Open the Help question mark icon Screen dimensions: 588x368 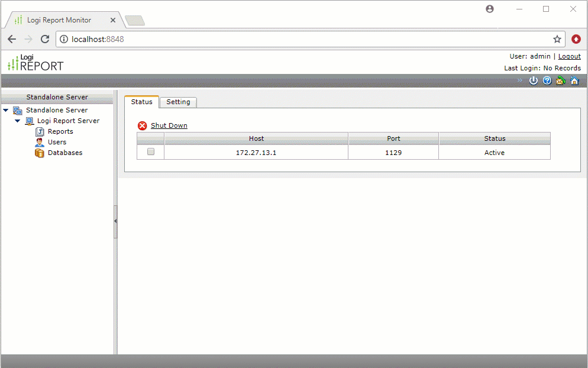point(547,80)
